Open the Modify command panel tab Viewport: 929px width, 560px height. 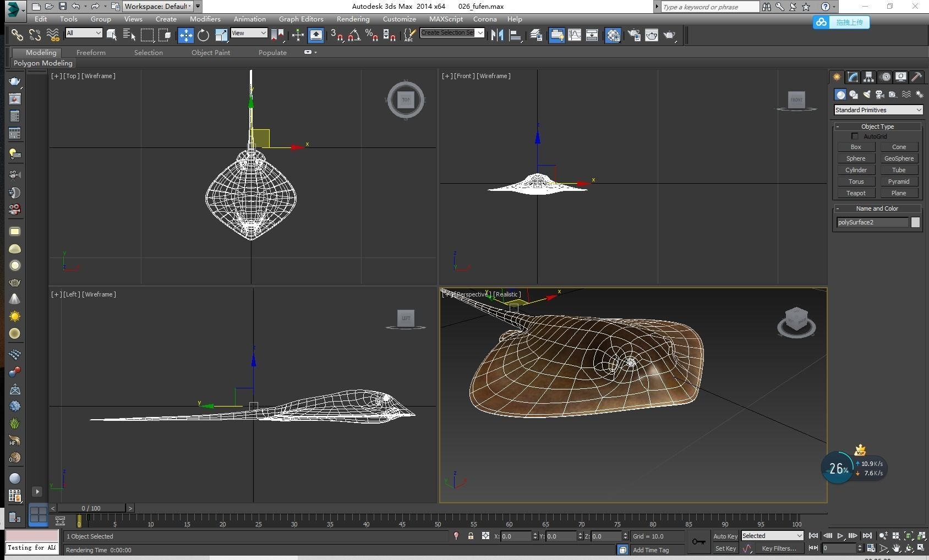[x=853, y=77]
